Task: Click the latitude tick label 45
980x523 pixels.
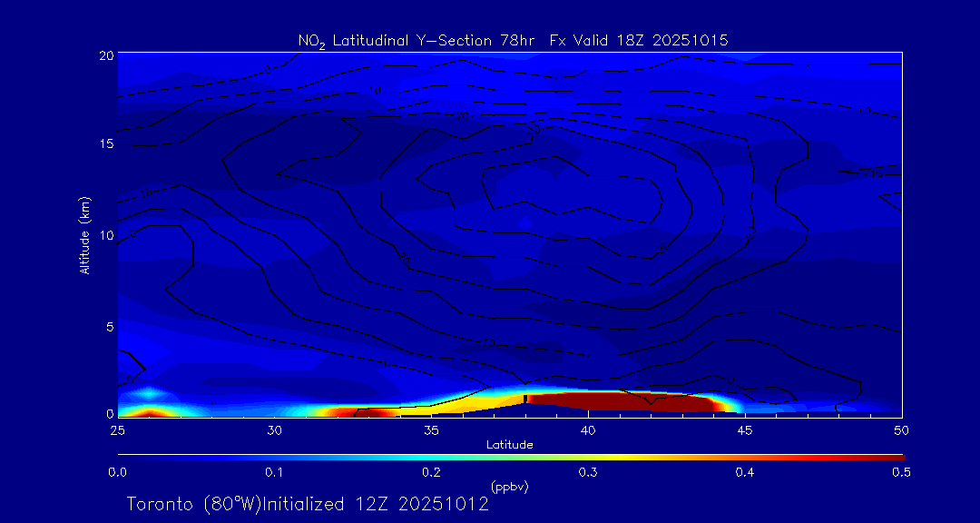Action: coord(745,429)
